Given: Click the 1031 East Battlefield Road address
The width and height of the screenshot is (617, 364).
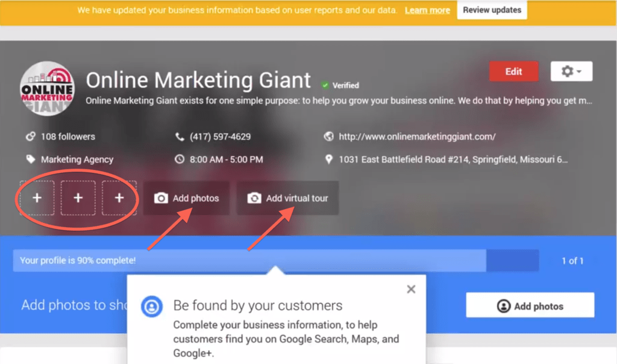Looking at the screenshot, I should [x=453, y=159].
